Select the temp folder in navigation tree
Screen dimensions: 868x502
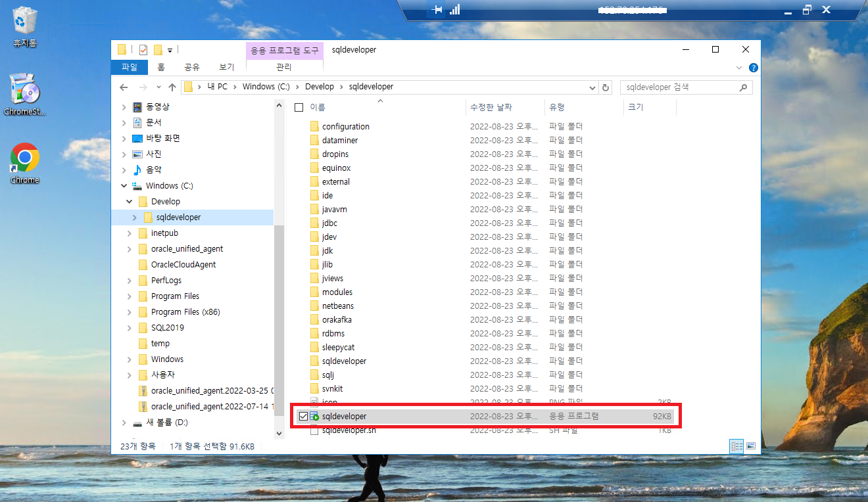[160, 343]
